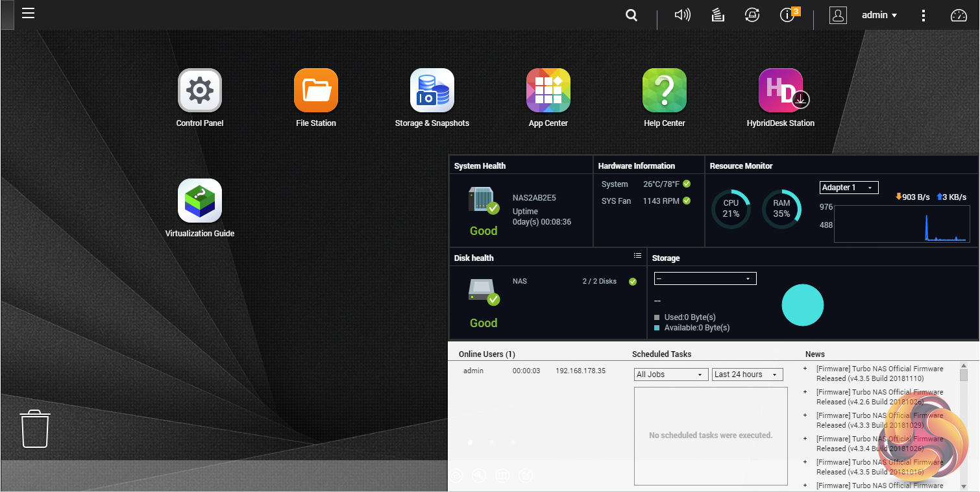Click the green check beside System temperature
980x492 pixels.
point(687,184)
